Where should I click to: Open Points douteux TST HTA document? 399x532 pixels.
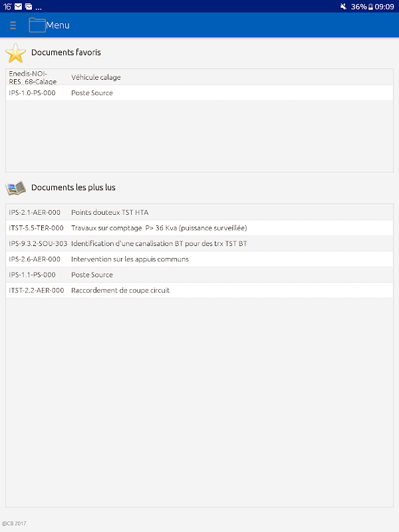pyautogui.click(x=110, y=212)
